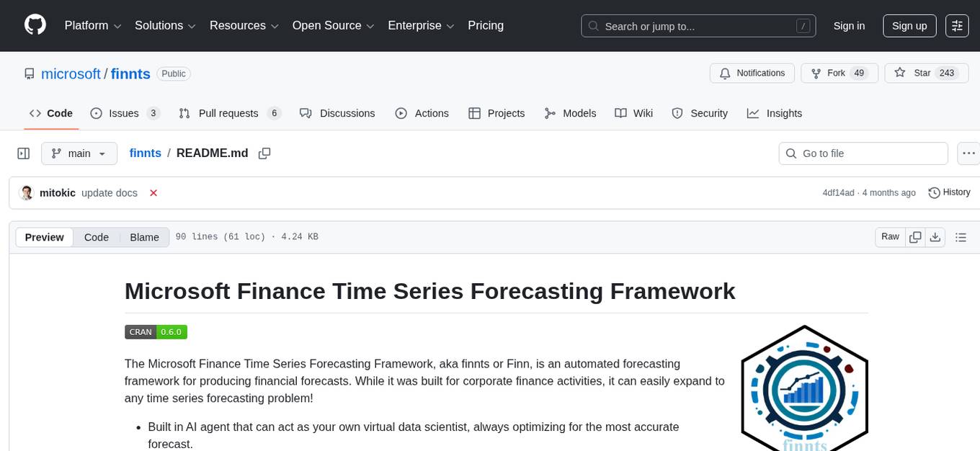The width and height of the screenshot is (980, 451).
Task: Click the failed commit status icon
Action: [153, 193]
